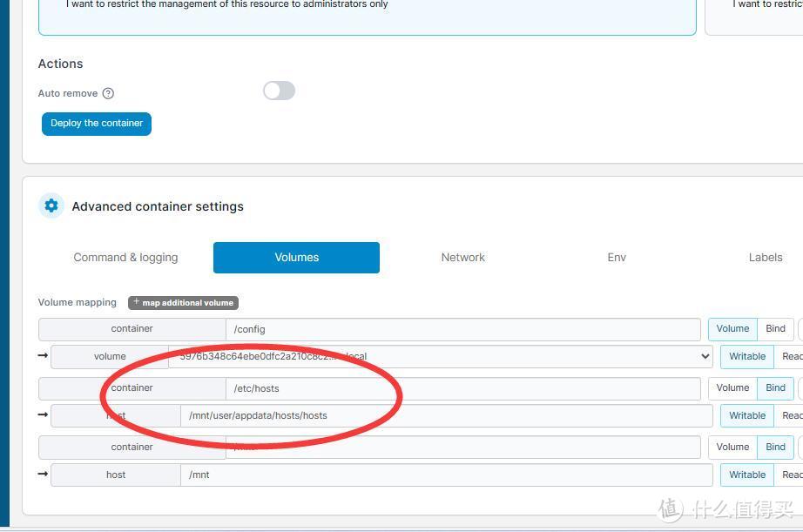Switch to the Network tab
This screenshot has height=532, width=803.
click(462, 257)
